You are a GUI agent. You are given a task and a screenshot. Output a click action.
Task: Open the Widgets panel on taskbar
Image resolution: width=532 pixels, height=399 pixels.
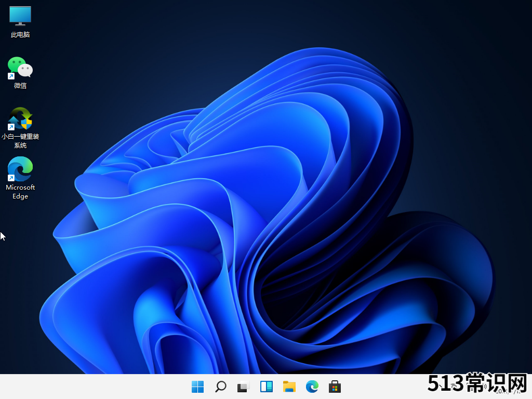(267, 387)
